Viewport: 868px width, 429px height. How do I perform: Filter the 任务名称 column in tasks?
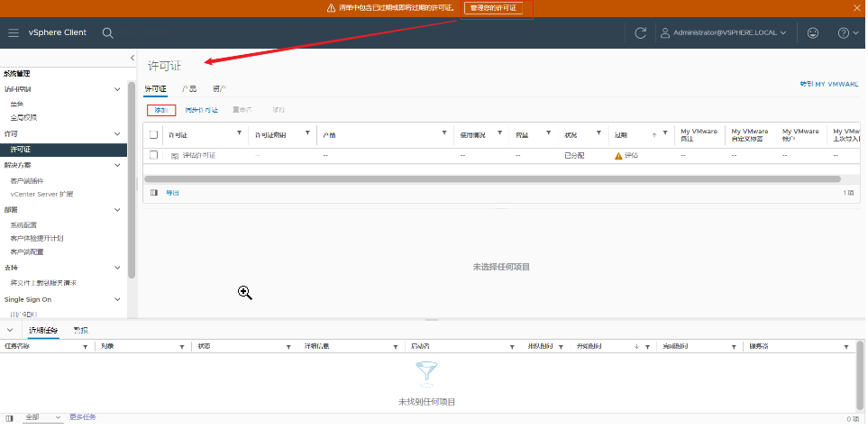click(x=86, y=346)
